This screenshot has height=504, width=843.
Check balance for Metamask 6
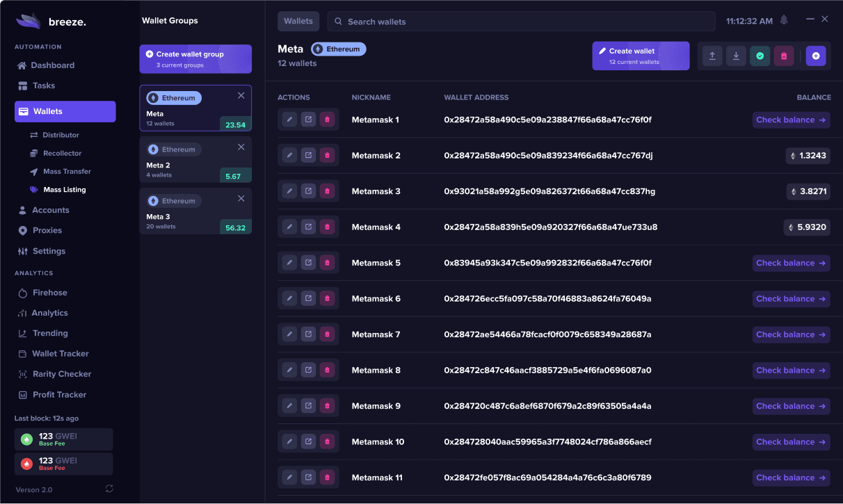[x=791, y=298]
